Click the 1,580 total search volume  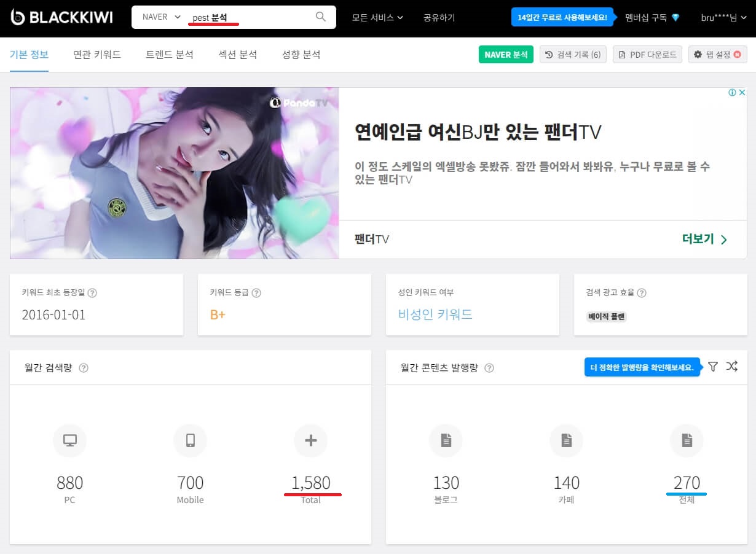tap(311, 483)
